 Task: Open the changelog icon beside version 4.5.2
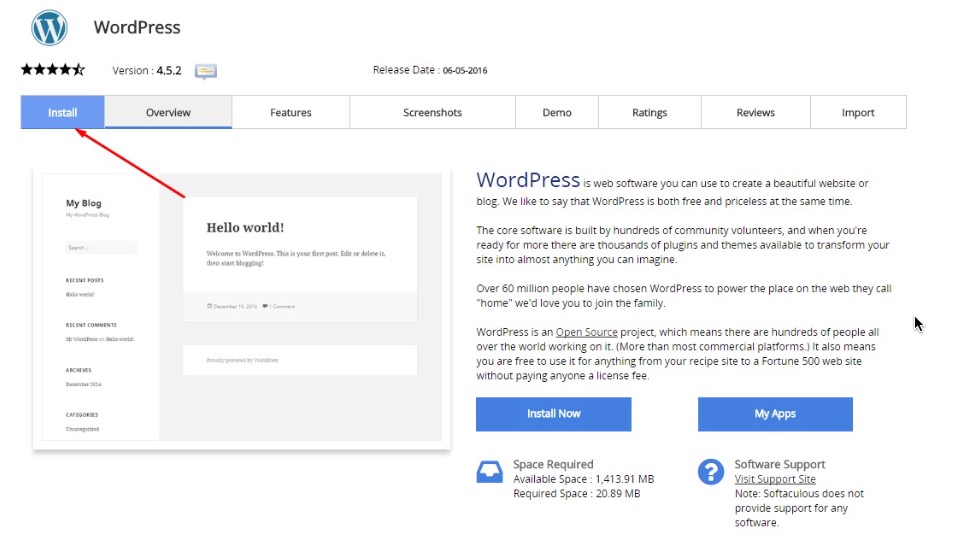206,72
